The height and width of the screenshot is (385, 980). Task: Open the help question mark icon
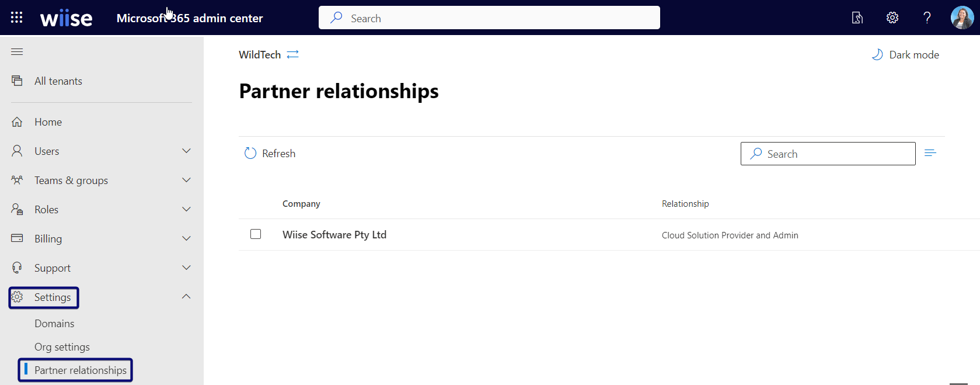[x=927, y=18]
